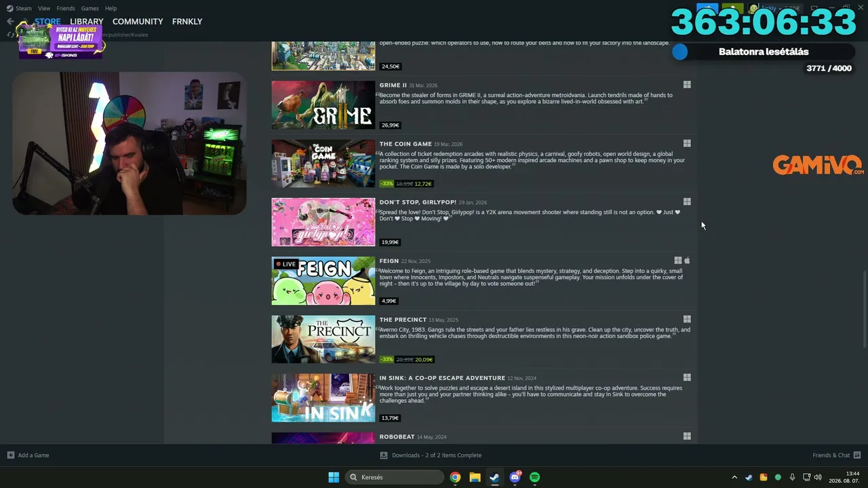Open the Games menu
The image size is (868, 488).
point(90,8)
